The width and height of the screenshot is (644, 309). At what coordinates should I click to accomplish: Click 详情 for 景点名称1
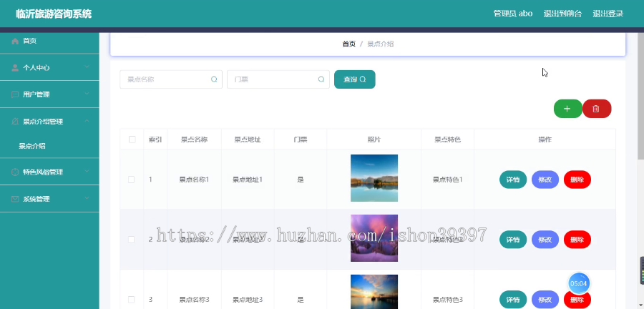pos(513,180)
